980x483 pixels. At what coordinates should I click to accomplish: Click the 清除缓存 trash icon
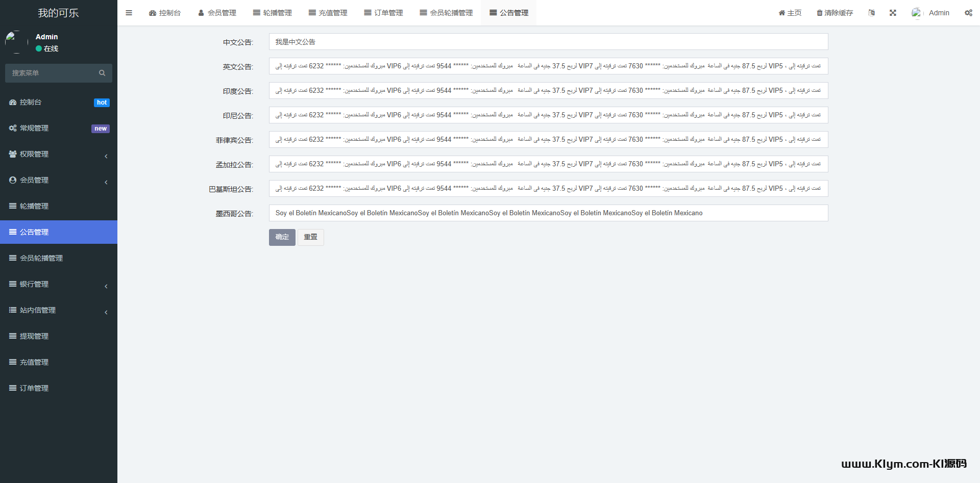[x=819, y=13]
